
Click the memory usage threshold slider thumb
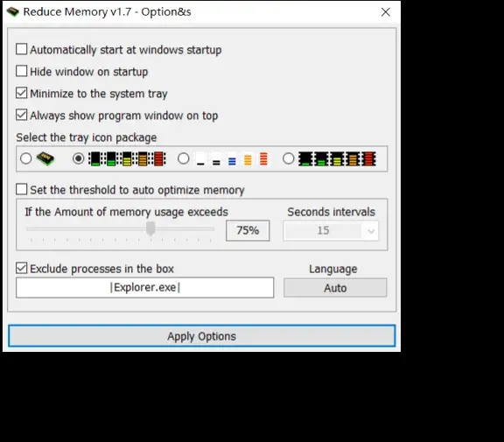[x=150, y=228]
